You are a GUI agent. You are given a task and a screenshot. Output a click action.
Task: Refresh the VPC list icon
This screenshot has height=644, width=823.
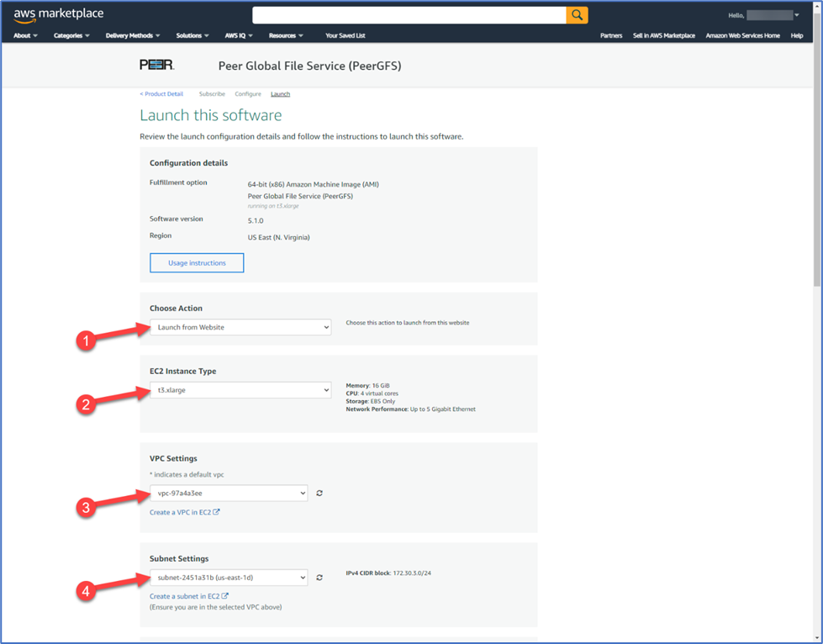(319, 494)
